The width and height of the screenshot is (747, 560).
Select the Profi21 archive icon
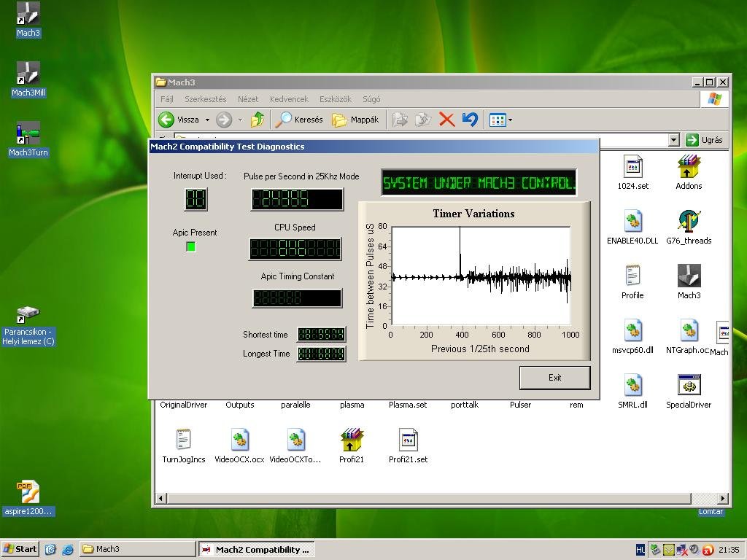[352, 440]
